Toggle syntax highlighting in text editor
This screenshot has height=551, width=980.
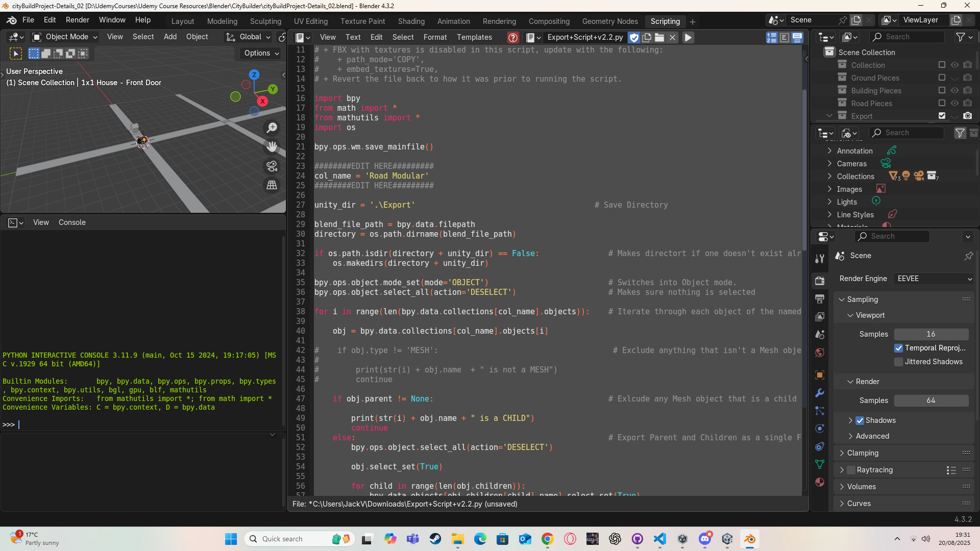point(797,37)
